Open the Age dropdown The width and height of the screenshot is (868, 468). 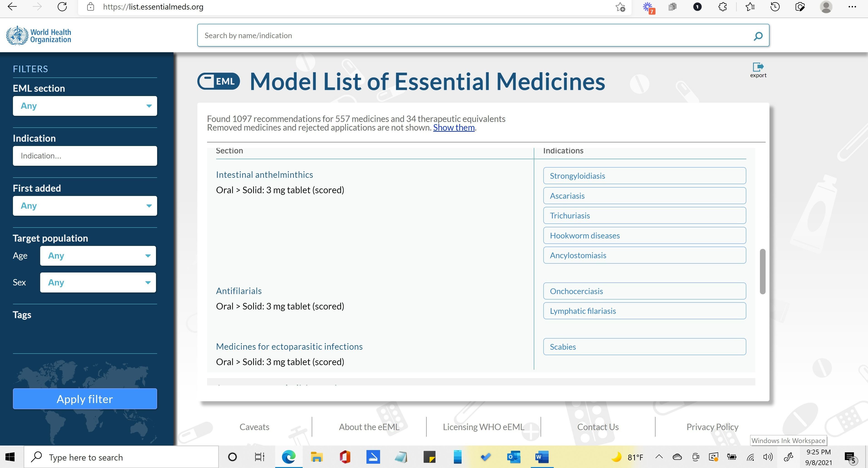(98, 256)
